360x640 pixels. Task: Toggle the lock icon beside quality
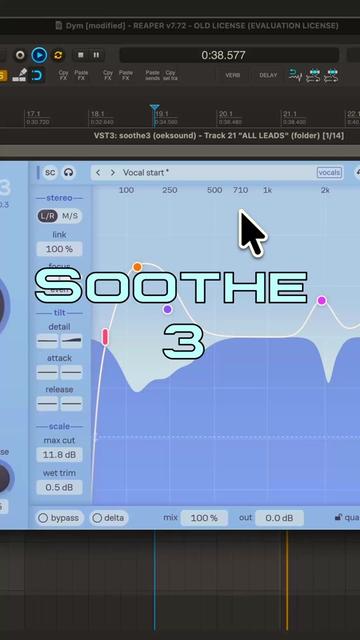338,518
